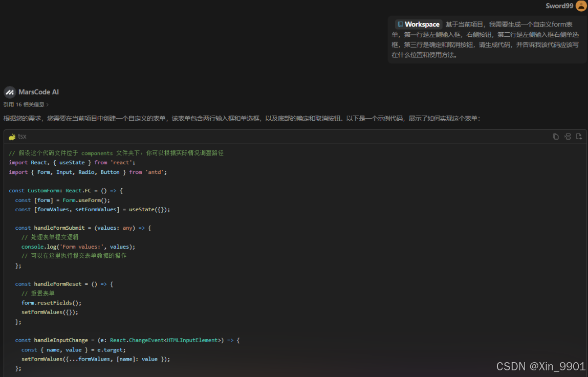This screenshot has width=588, height=377.
Task: Click the Workspace tag icon
Action: tap(400, 25)
